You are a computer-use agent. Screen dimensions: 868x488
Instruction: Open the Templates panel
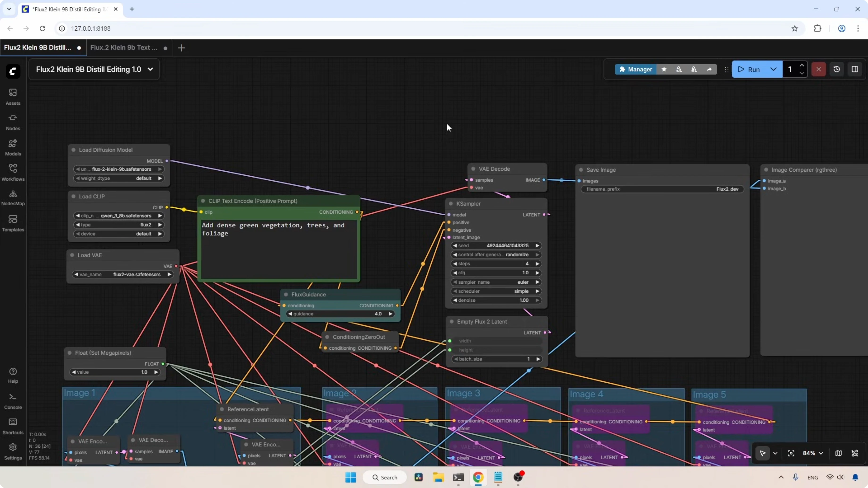coord(13,223)
